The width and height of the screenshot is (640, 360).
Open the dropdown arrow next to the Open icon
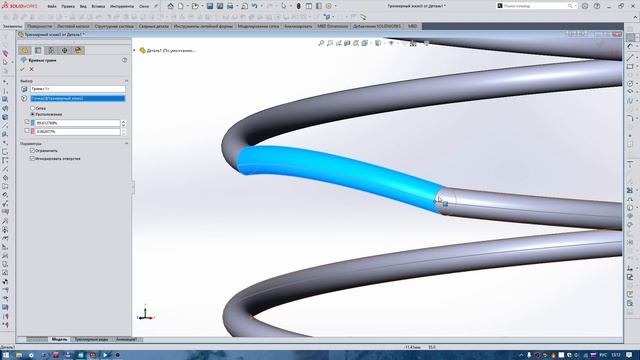[202, 6]
